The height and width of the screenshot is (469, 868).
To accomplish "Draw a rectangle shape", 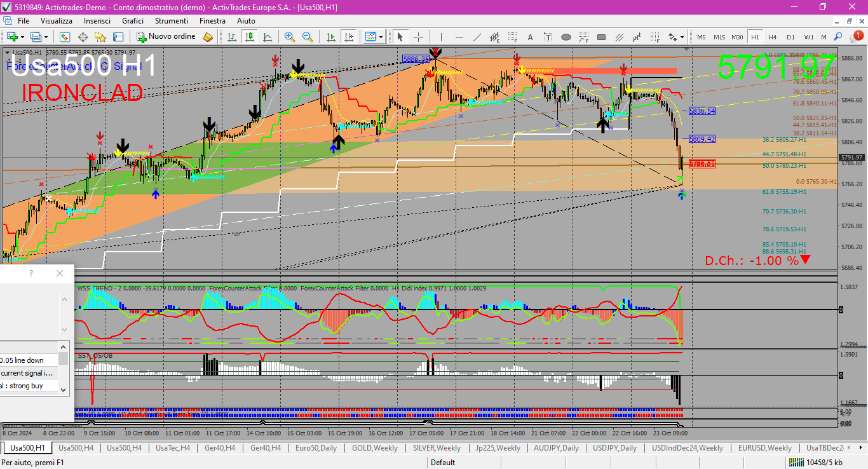I will tap(602, 37).
